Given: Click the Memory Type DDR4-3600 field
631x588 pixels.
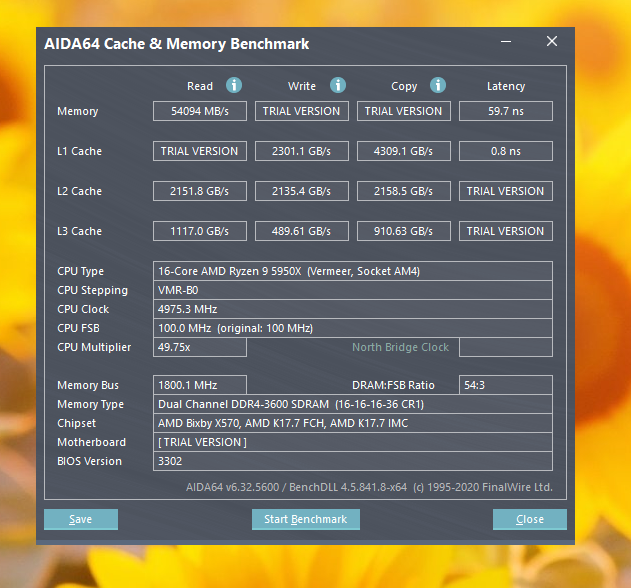Looking at the screenshot, I should click(353, 404).
